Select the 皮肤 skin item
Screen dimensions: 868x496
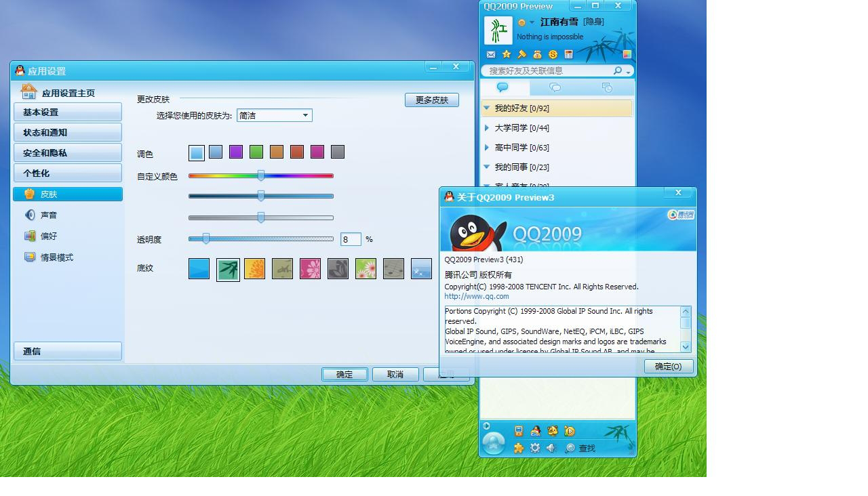68,194
